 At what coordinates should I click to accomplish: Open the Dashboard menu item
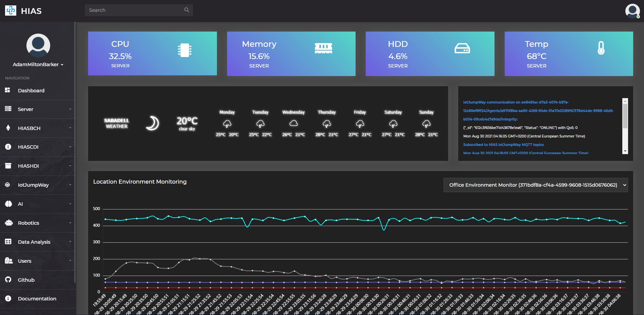[x=37, y=91]
